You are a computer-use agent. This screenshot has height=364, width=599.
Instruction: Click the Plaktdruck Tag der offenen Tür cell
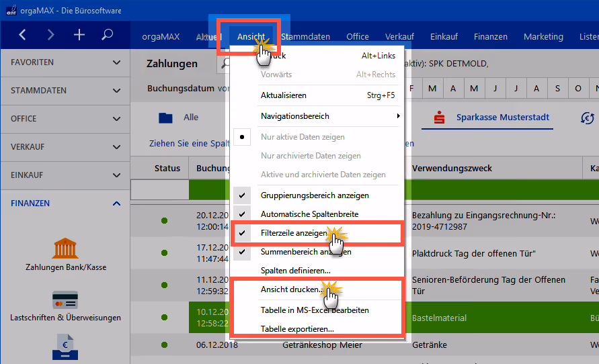[x=474, y=253]
